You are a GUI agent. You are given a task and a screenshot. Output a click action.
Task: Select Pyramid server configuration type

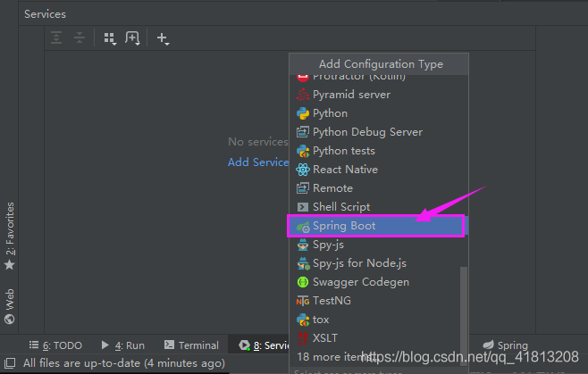379,95
